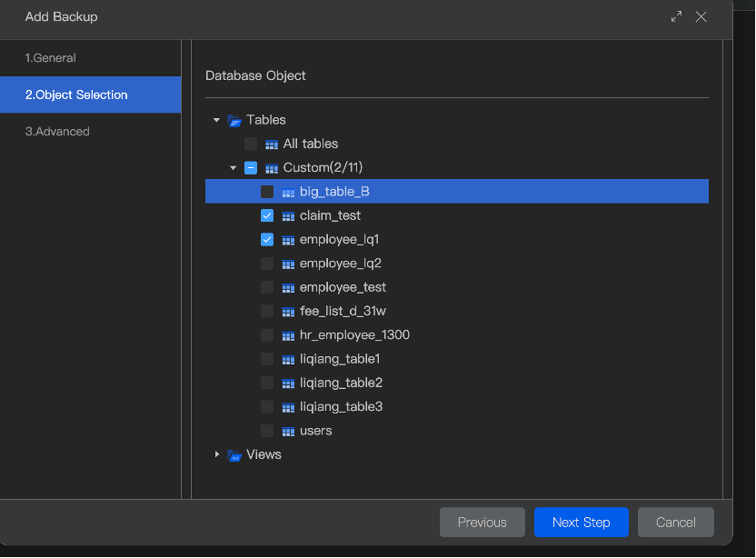Uncheck the employee_lq1 checkbox
The image size is (756, 558).
267,240
